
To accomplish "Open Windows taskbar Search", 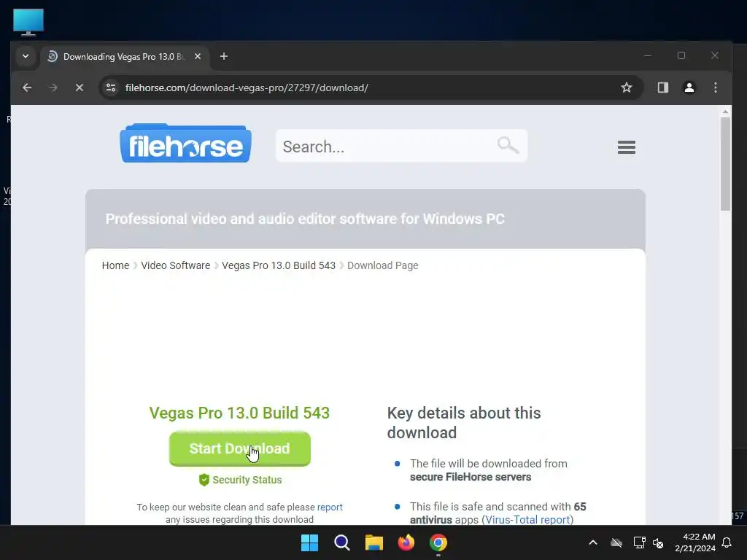I will [341, 542].
